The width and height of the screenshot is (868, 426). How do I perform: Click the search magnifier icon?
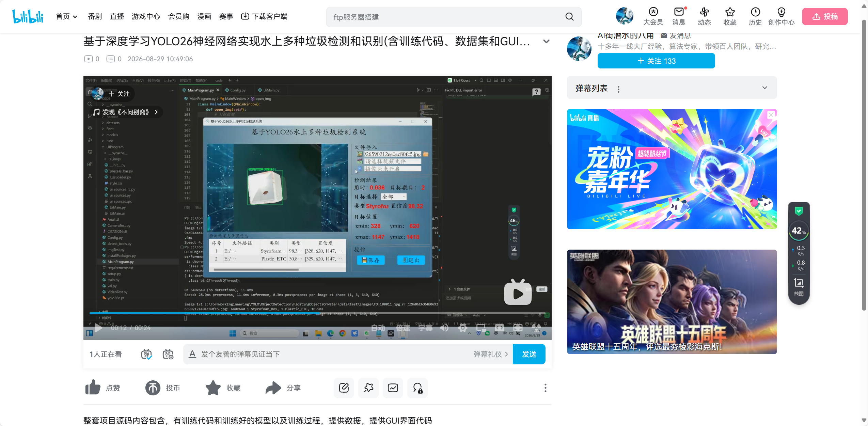(569, 17)
